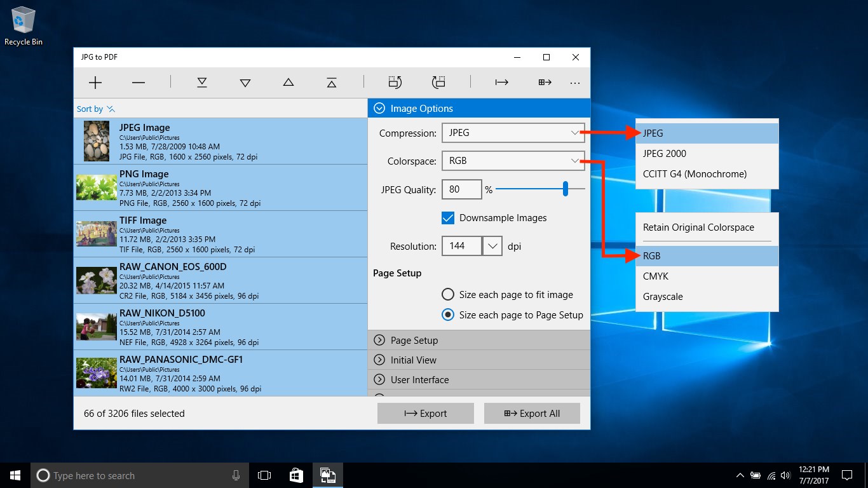The height and width of the screenshot is (488, 868).
Task: Select Size each page to fit image
Action: (448, 295)
